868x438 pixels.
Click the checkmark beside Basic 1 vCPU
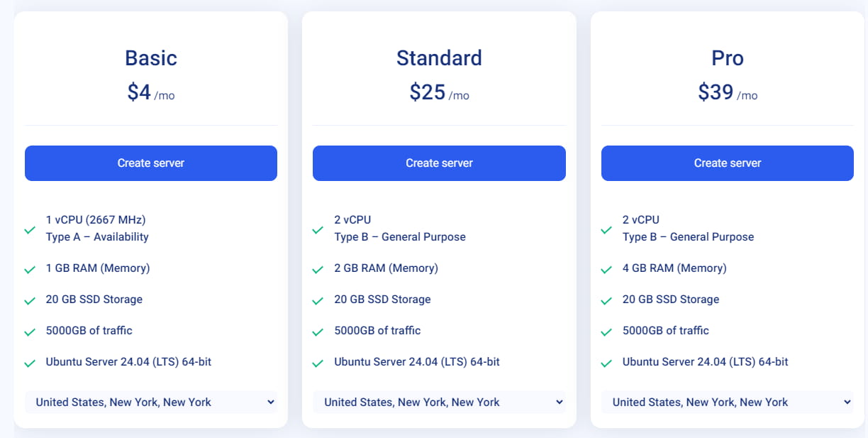(x=30, y=230)
